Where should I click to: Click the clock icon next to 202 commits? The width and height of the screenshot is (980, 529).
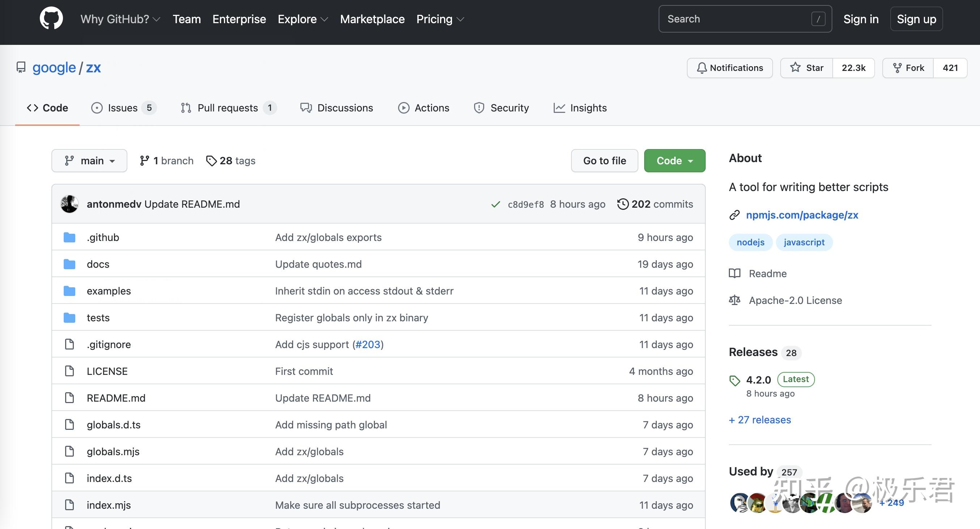(x=622, y=204)
